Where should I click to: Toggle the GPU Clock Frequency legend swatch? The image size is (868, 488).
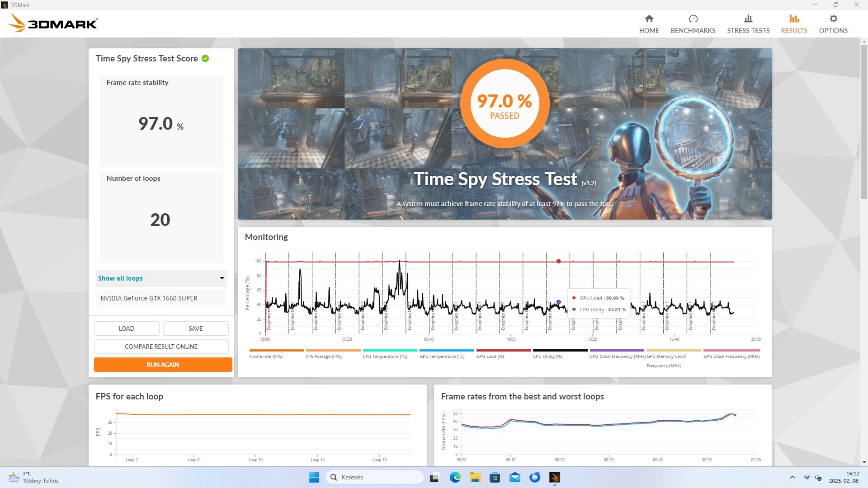[731, 350]
